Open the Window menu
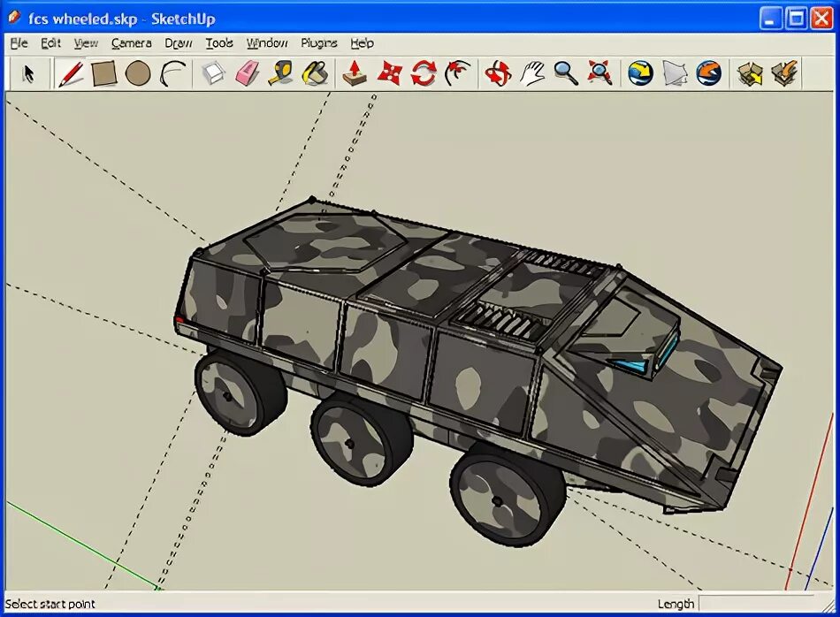Viewport: 840px width, 617px height. tap(267, 42)
